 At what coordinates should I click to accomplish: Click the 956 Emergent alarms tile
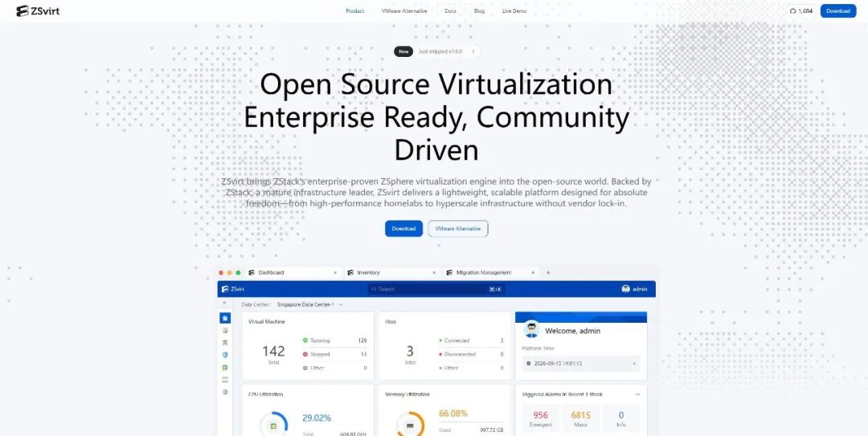(x=540, y=419)
